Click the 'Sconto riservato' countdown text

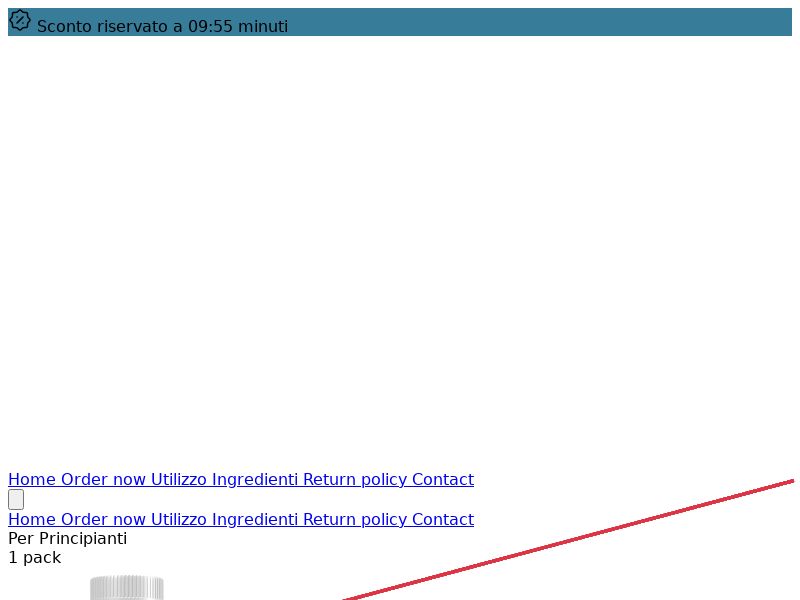(162, 27)
